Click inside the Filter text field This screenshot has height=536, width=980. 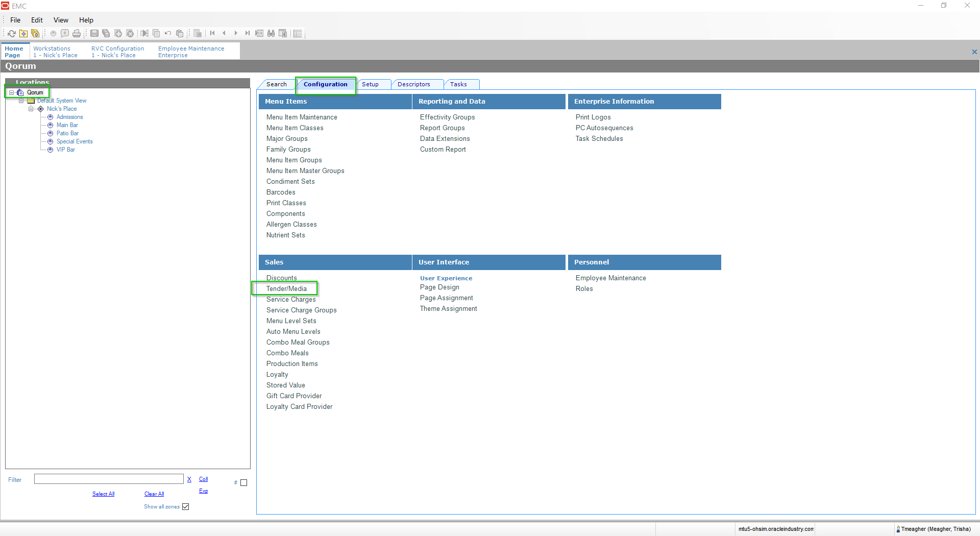[x=109, y=479]
